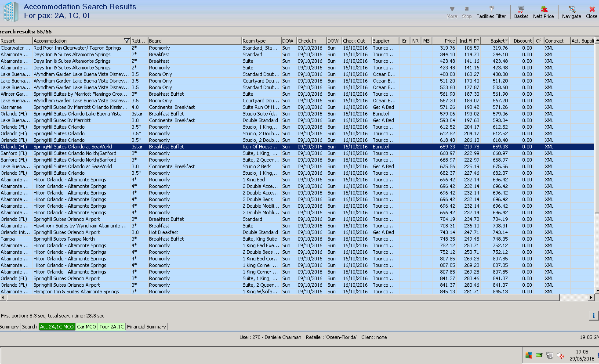Select the Wyndham Garden row priced 480.80
The height and width of the screenshot is (364, 599).
point(297,74)
